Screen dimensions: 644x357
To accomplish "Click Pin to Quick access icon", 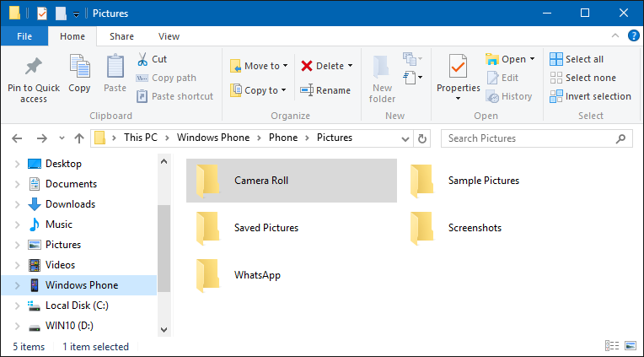I will tap(33, 67).
